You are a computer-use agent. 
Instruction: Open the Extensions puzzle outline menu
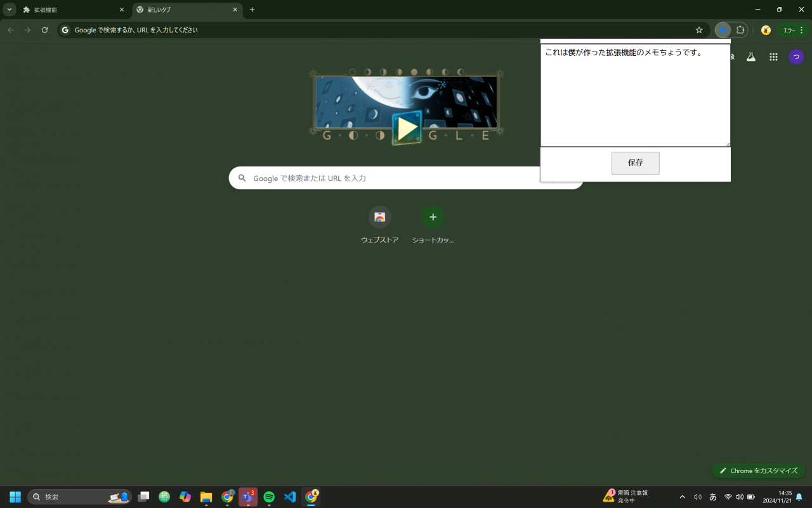(740, 30)
